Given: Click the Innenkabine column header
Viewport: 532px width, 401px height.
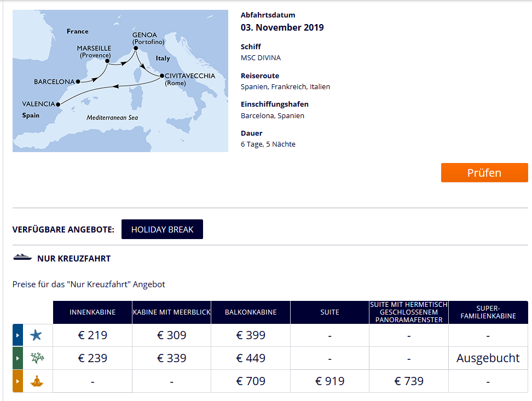Looking at the screenshot, I should point(92,312).
